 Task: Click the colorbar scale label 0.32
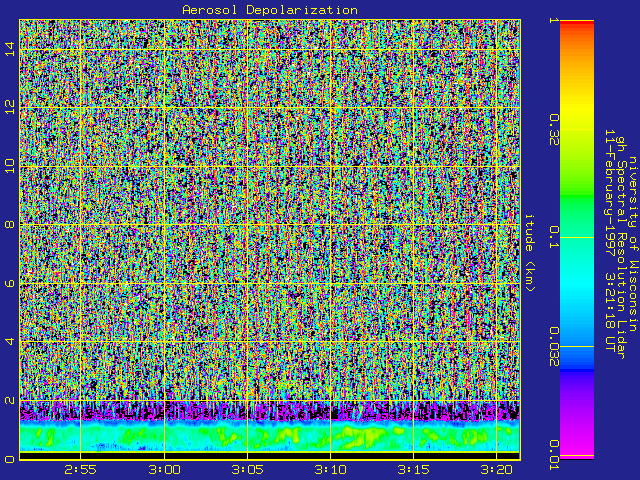553,130
